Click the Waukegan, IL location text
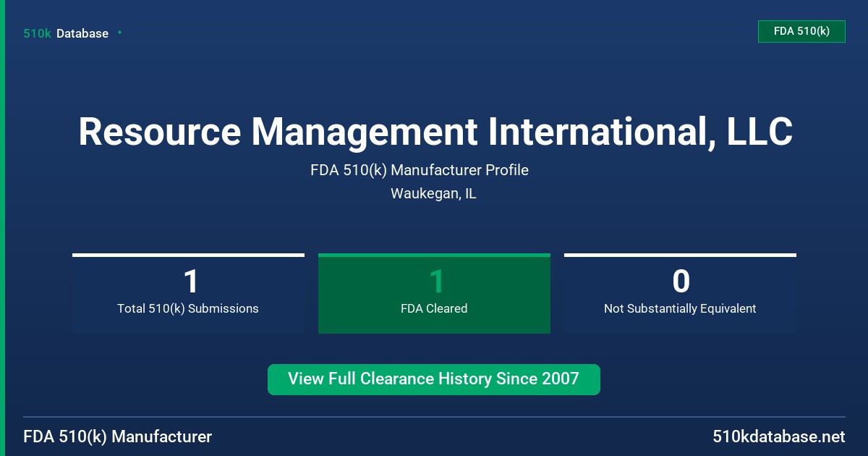Image resolution: width=868 pixels, height=456 pixels. pos(433,194)
